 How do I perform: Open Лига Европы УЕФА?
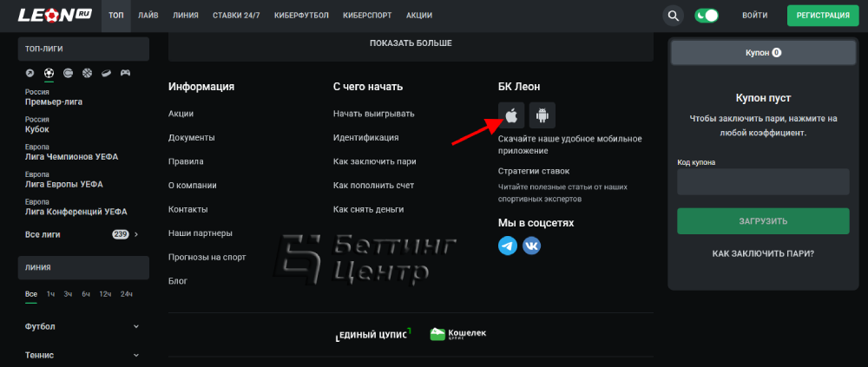[63, 180]
